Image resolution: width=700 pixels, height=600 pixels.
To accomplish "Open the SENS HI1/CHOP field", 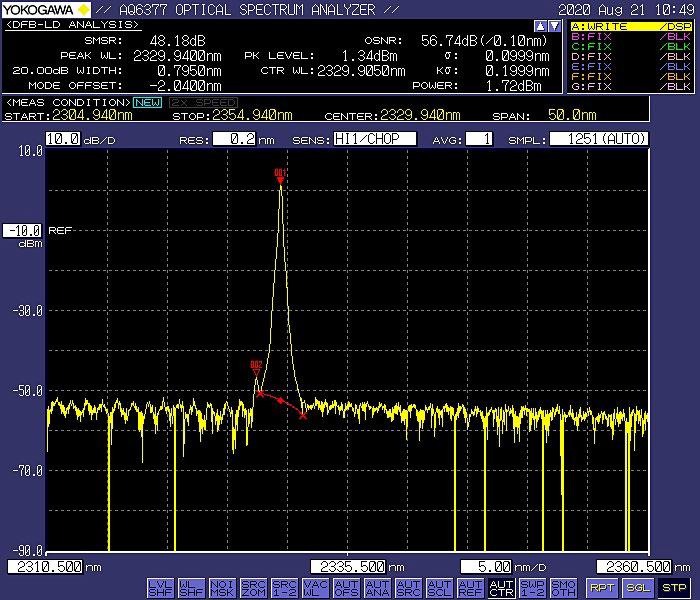I will (375, 139).
